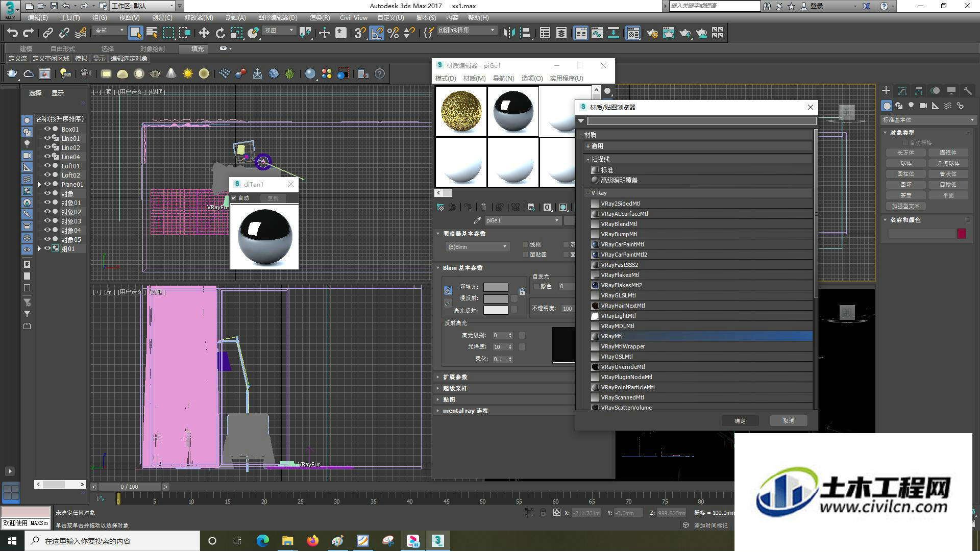Hide the 对象03 object eye icon
980x552 pixels.
click(x=47, y=221)
